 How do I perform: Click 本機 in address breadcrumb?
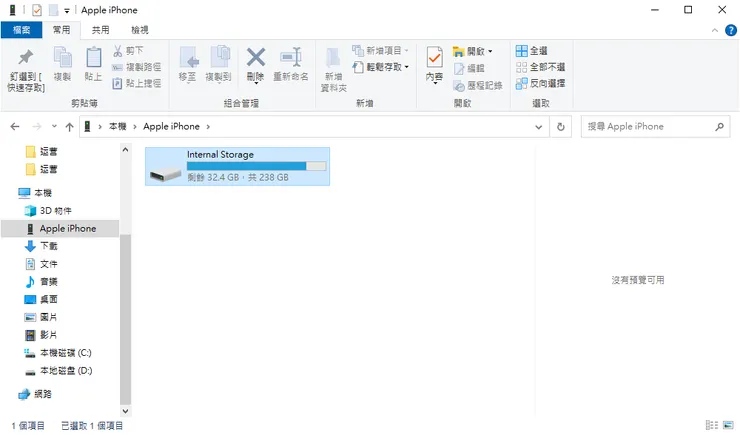point(118,126)
